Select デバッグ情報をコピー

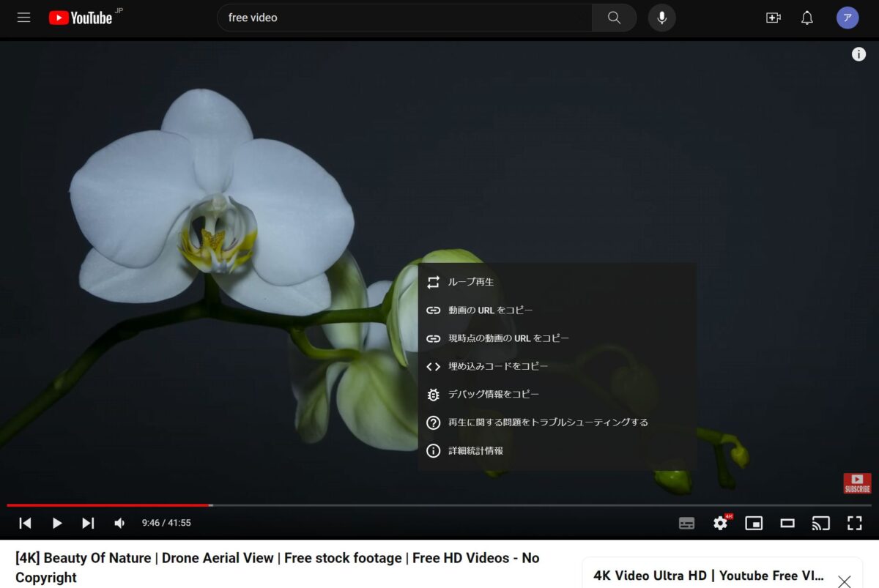pos(557,395)
